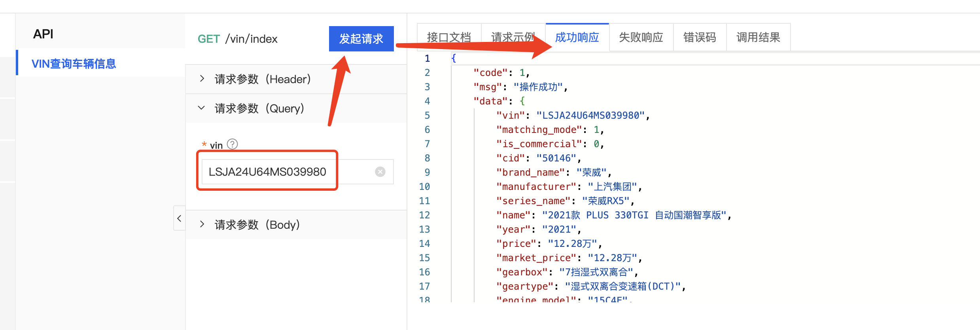Click the "price": "12.28万" line
Viewport: 980px width, 330px height.
click(x=549, y=244)
